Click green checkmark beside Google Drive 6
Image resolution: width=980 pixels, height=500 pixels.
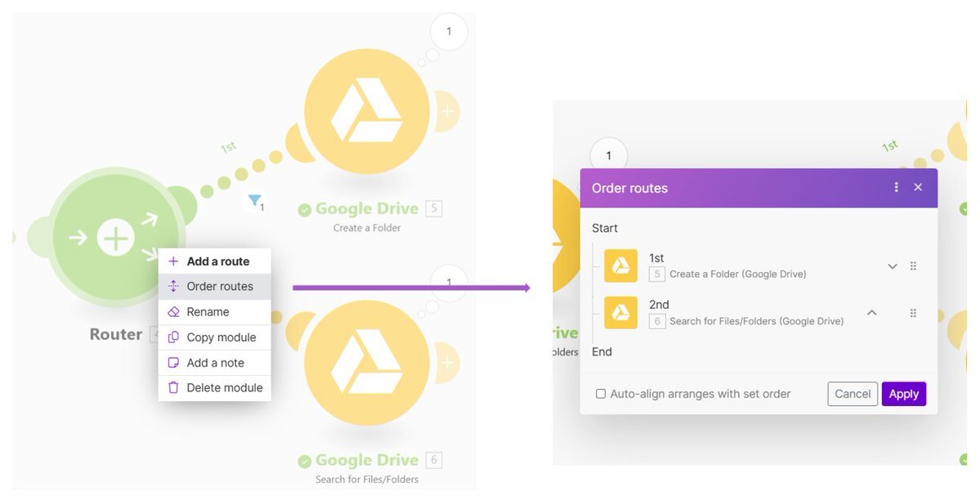304,462
